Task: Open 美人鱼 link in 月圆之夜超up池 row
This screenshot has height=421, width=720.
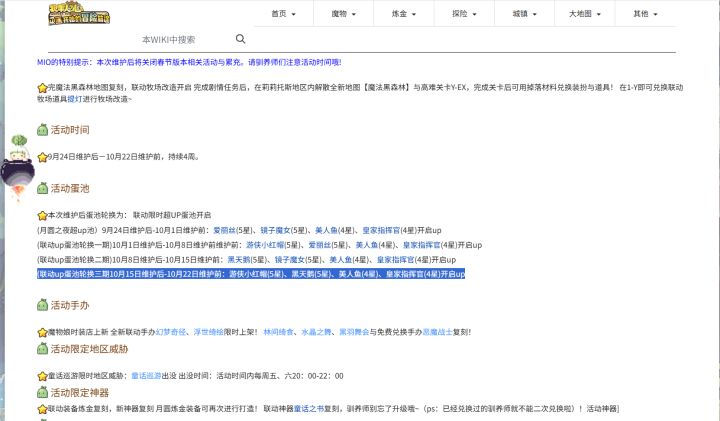Action: (326, 230)
